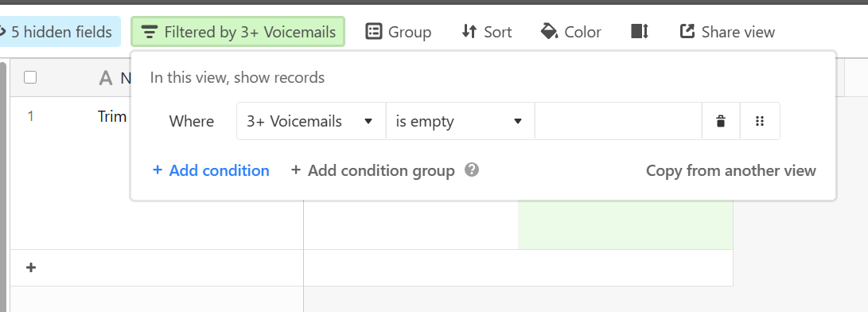The width and height of the screenshot is (868, 312).
Task: Grab the filter condition reorder handle
Action: click(x=760, y=121)
